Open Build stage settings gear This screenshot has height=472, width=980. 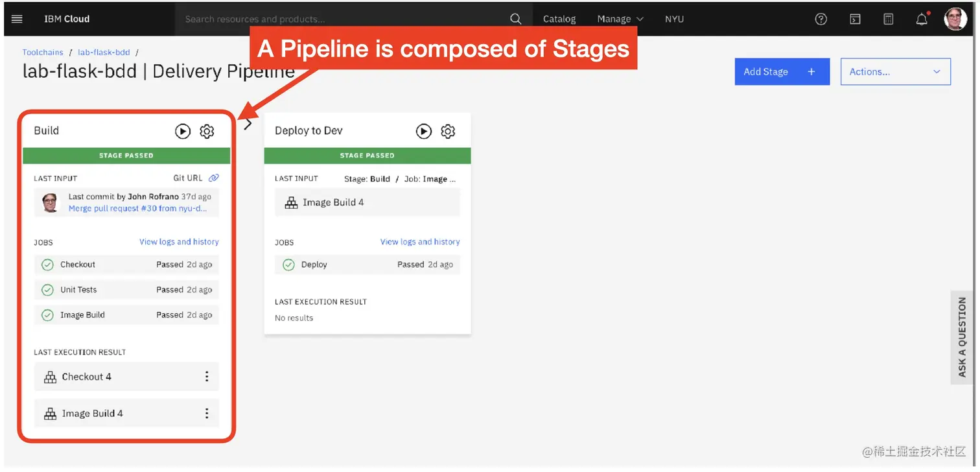point(207,131)
